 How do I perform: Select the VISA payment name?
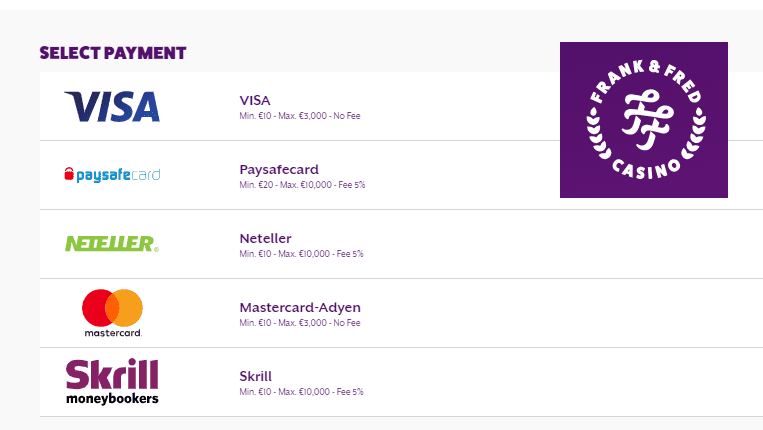[255, 100]
